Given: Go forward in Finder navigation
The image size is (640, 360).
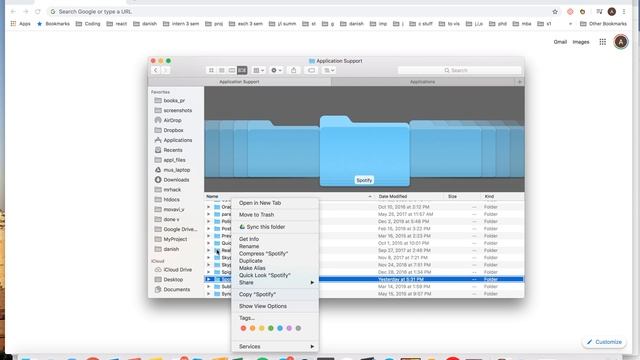Looking at the screenshot, I should tap(165, 70).
